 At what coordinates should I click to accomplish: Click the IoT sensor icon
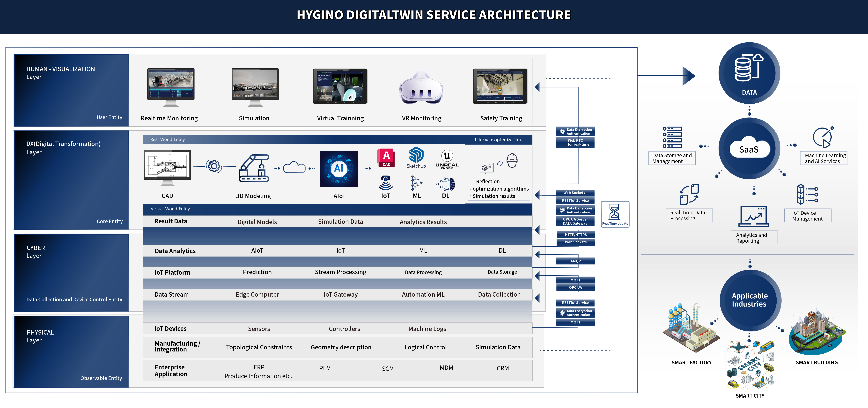[x=385, y=183]
